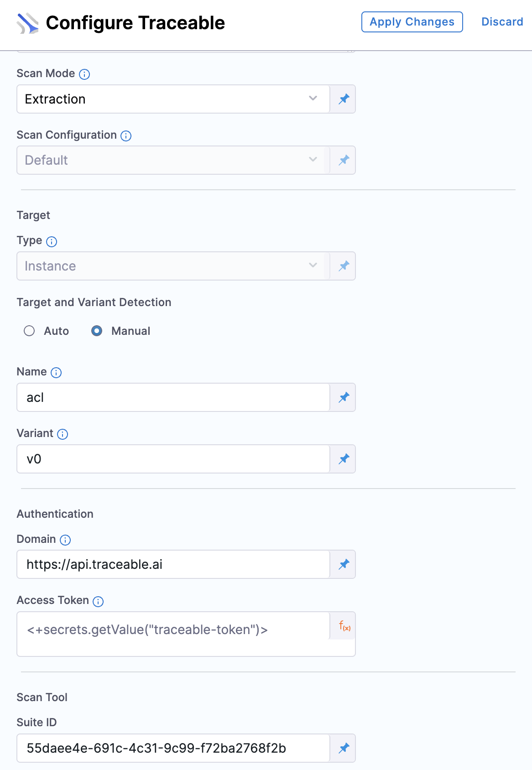Click the f(x) expression icon for Access Token
Screen dimensions: 532x770
[344, 626]
